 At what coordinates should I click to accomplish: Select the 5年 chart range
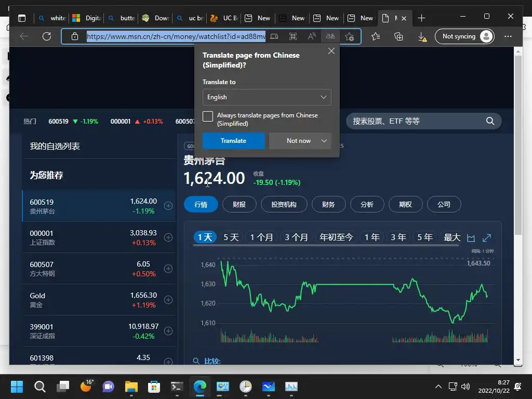[x=425, y=237]
